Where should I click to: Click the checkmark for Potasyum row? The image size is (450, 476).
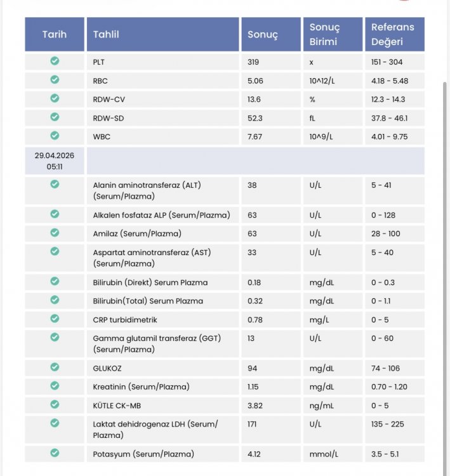[55, 453]
